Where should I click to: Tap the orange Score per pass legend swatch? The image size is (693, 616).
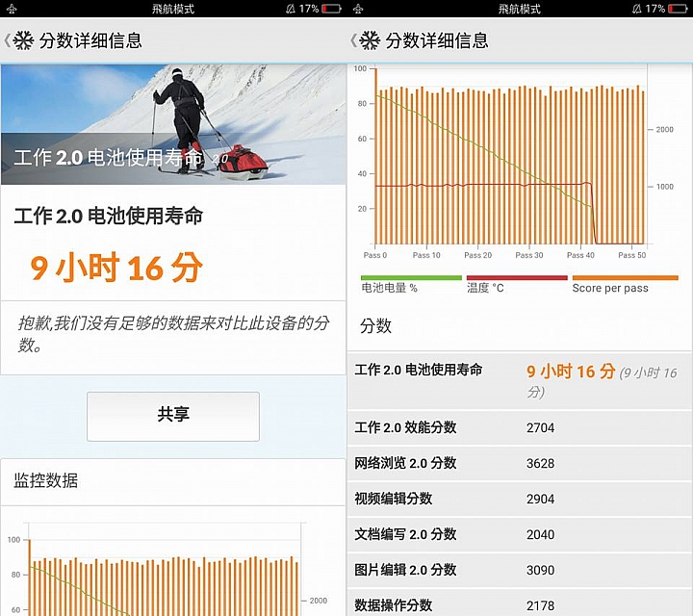pyautogui.click(x=625, y=278)
